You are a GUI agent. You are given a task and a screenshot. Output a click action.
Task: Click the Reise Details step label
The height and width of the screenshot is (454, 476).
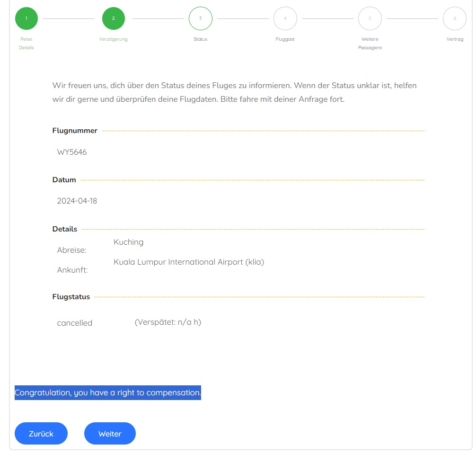click(26, 43)
